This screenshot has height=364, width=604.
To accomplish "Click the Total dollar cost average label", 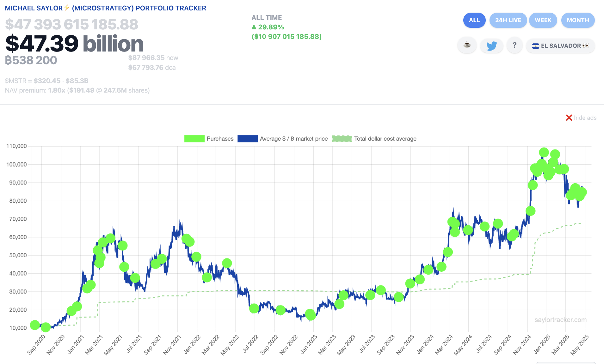I will pos(385,139).
